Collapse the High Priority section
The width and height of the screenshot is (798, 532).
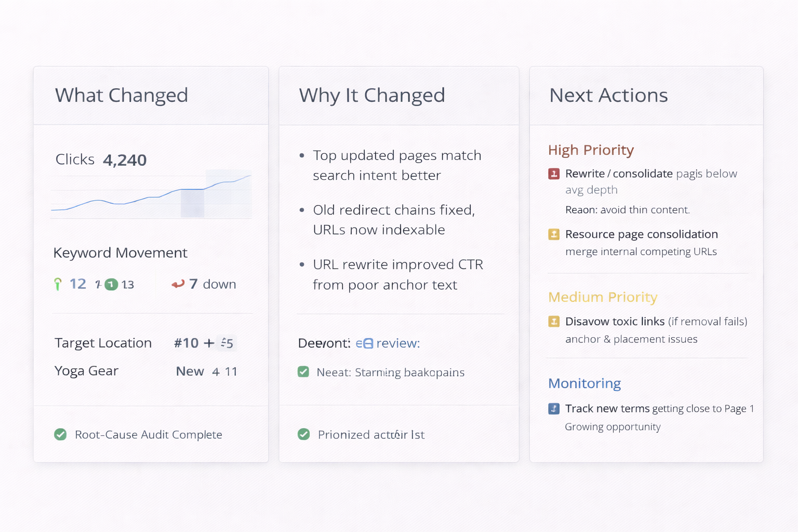click(x=591, y=150)
